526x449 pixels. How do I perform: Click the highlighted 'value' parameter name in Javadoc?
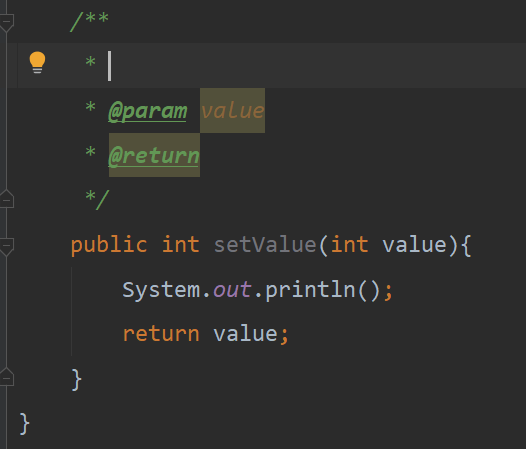(x=232, y=110)
